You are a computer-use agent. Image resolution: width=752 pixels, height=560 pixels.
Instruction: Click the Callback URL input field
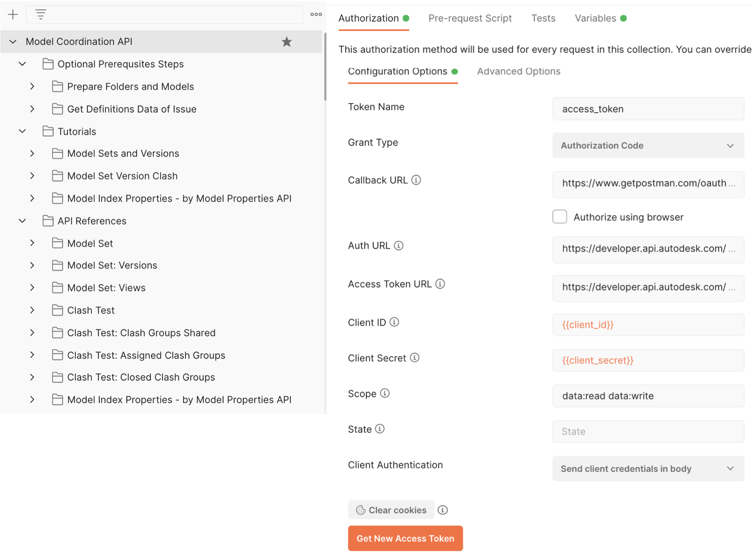click(x=648, y=184)
